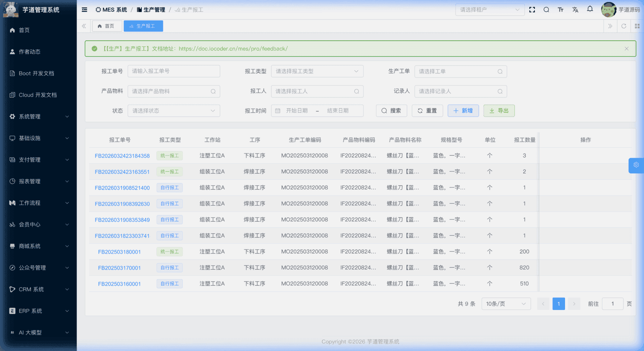Image resolution: width=644 pixels, height=351 pixels.
Task: Open report link FB2026032423184358
Action: (x=122, y=156)
